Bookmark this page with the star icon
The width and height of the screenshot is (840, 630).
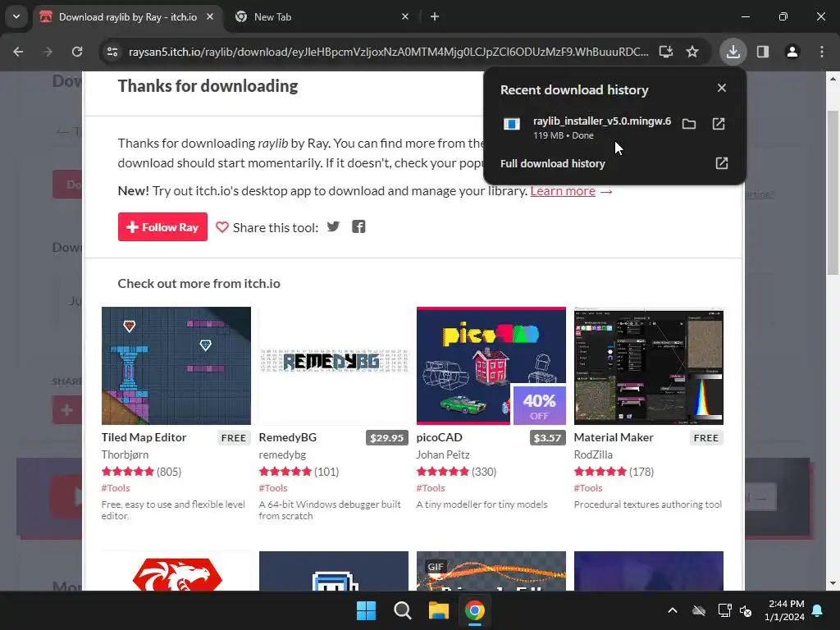point(692,52)
